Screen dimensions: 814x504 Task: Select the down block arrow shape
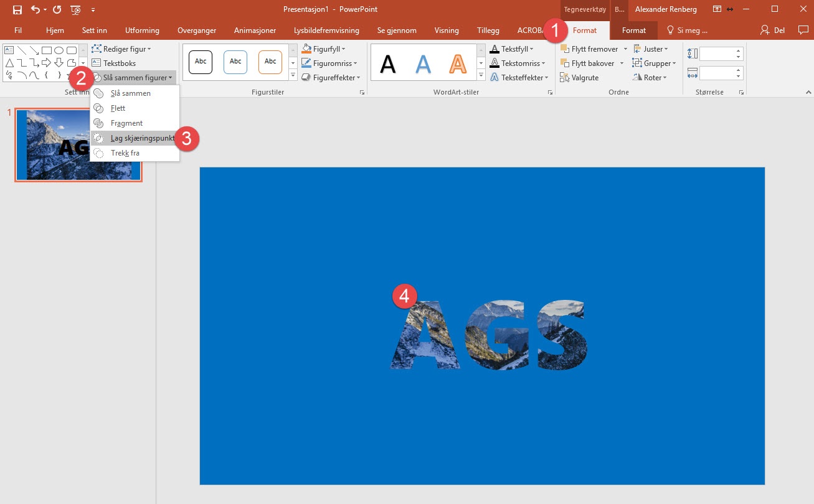(59, 63)
